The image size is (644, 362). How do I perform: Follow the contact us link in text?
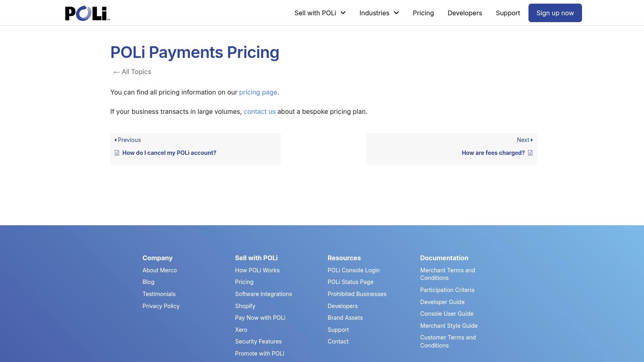[260, 111]
